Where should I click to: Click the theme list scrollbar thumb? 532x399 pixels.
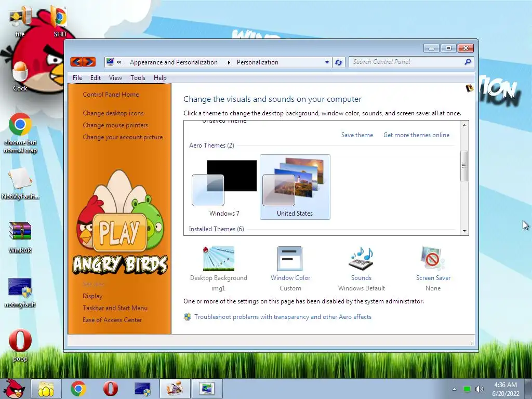point(464,166)
